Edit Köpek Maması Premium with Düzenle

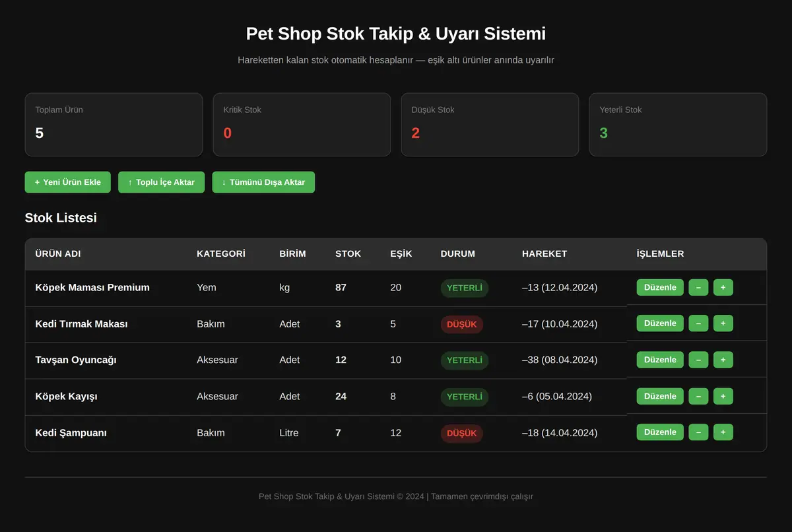(660, 287)
